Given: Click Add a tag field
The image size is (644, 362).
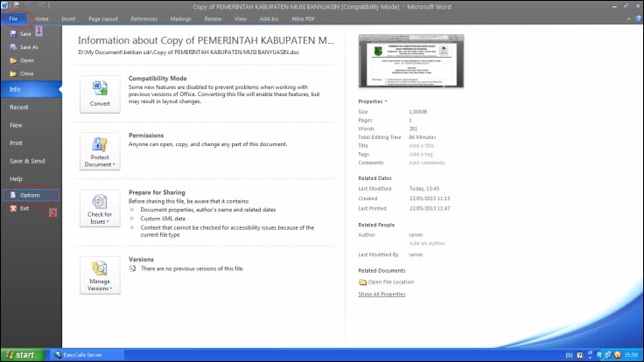Looking at the screenshot, I should coord(421,154).
